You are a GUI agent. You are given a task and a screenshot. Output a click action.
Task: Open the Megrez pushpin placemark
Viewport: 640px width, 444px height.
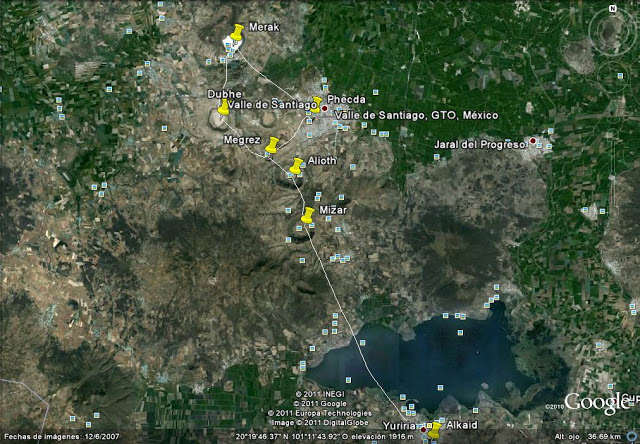point(272,145)
